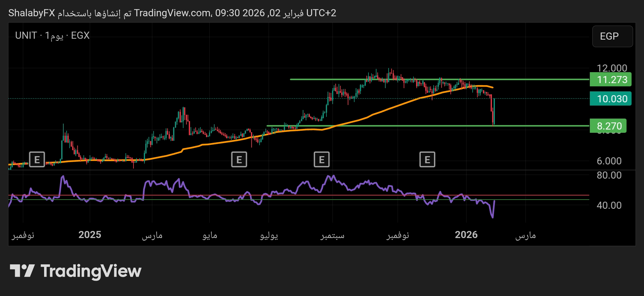Click the earnings E marker near November 2024
This screenshot has width=644, height=296.
[x=37, y=160]
